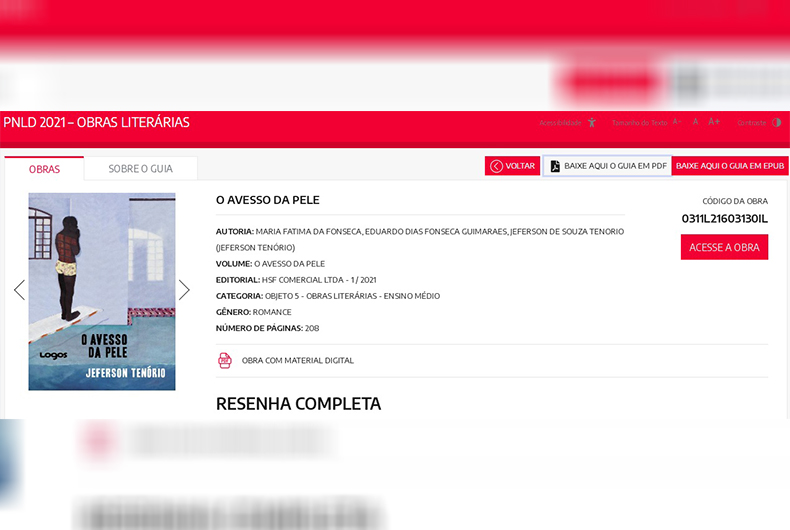The width and height of the screenshot is (790, 530).
Task: Increase text size with A+ button
Action: tap(714, 122)
